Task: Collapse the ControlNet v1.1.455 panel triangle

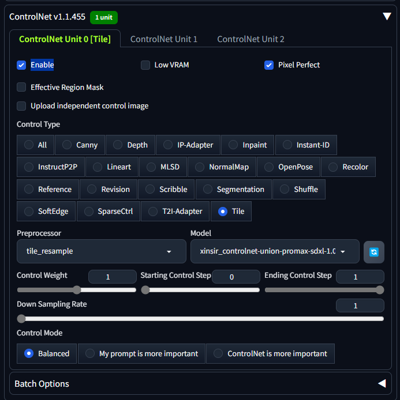Action: pyautogui.click(x=387, y=16)
